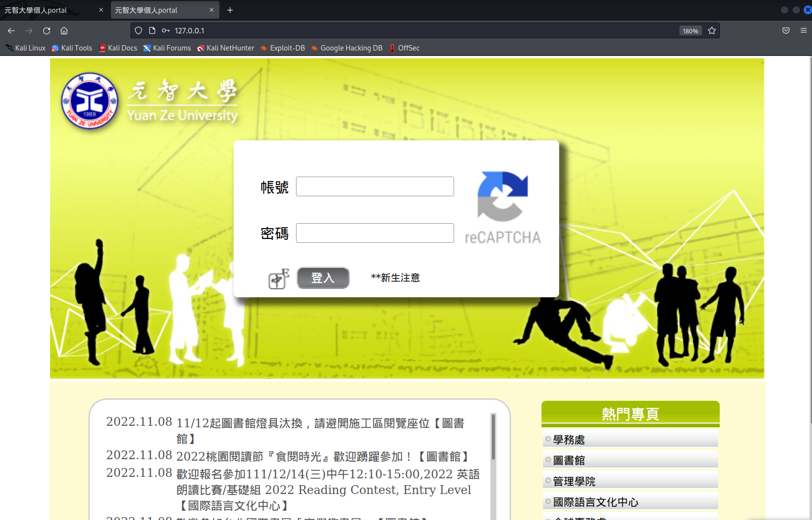Open Kali Forums bookmark
This screenshot has height=520, width=812.
(x=167, y=48)
